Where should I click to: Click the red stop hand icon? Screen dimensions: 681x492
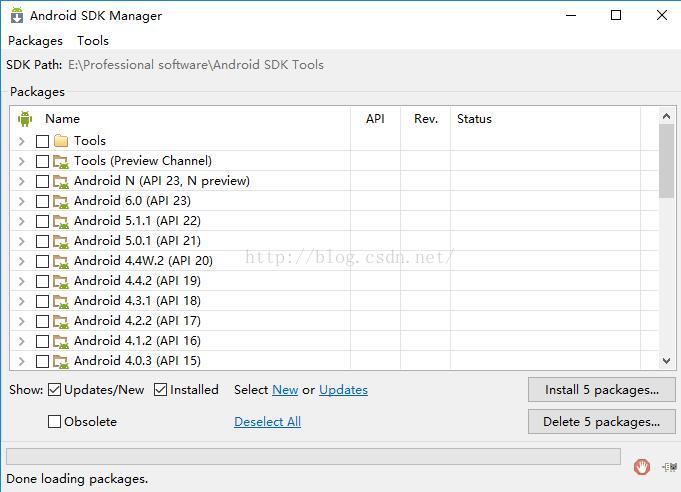(641, 467)
